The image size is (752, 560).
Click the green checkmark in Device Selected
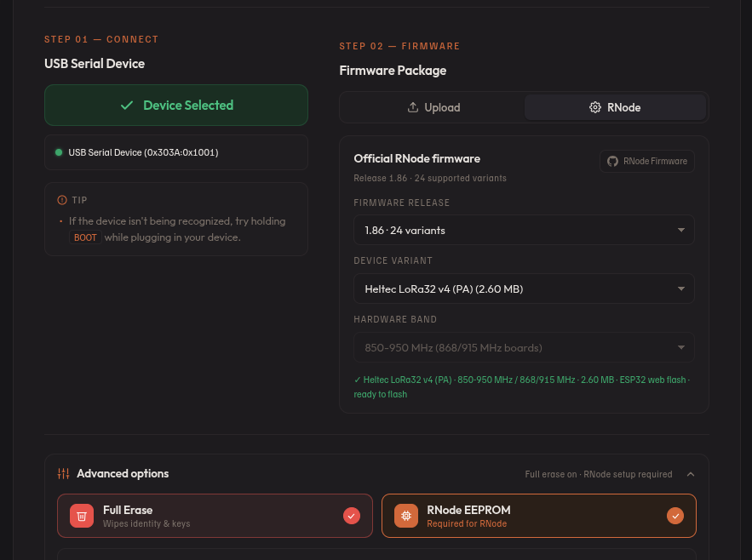tap(127, 106)
